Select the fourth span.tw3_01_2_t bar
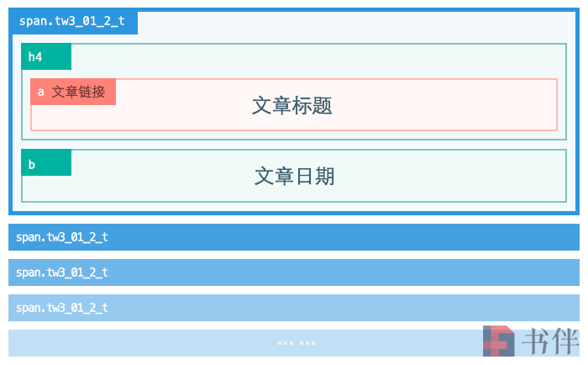The image size is (588, 365). [x=294, y=308]
